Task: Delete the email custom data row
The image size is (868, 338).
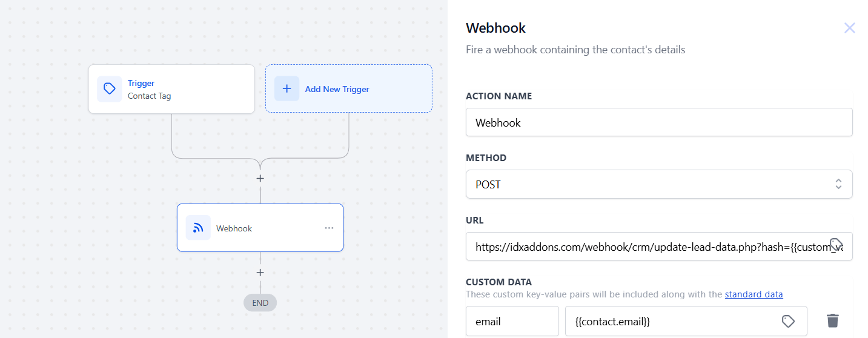Action: (833, 321)
